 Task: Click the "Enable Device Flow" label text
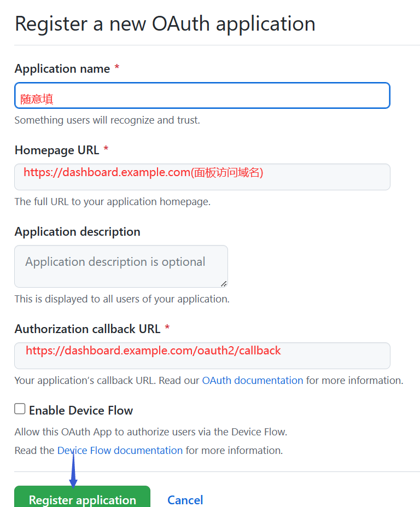81,410
